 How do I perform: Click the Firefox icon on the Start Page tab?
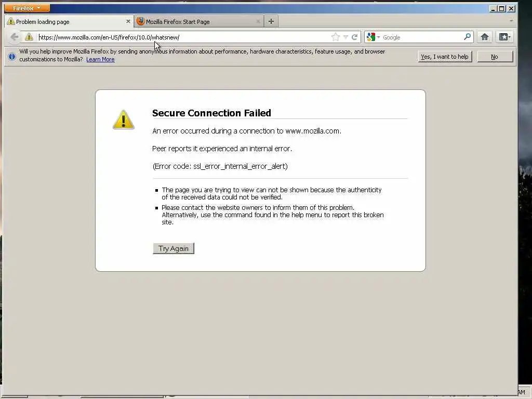(140, 21)
